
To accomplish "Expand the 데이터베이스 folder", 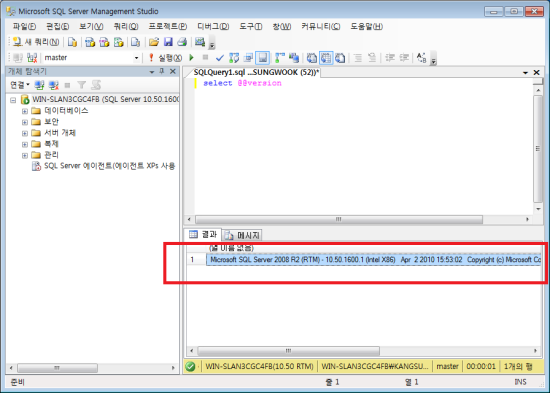I will point(25,111).
